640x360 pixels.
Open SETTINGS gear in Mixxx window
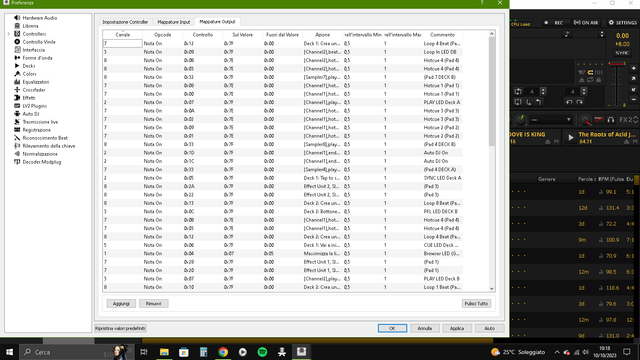pyautogui.click(x=622, y=22)
